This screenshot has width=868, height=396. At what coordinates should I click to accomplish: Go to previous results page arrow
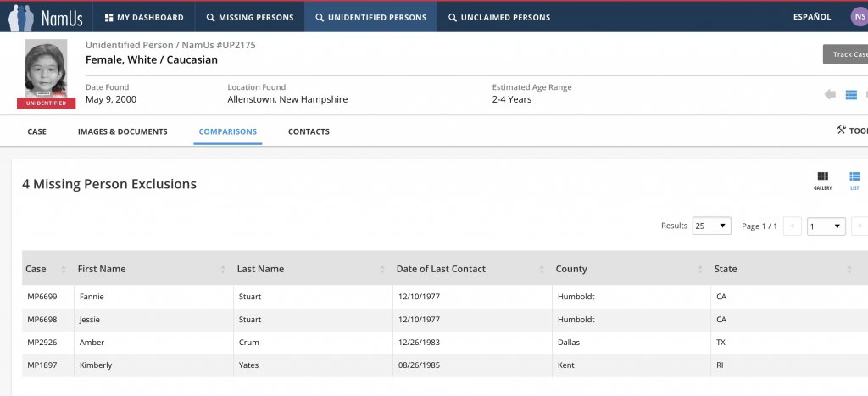tap(793, 226)
